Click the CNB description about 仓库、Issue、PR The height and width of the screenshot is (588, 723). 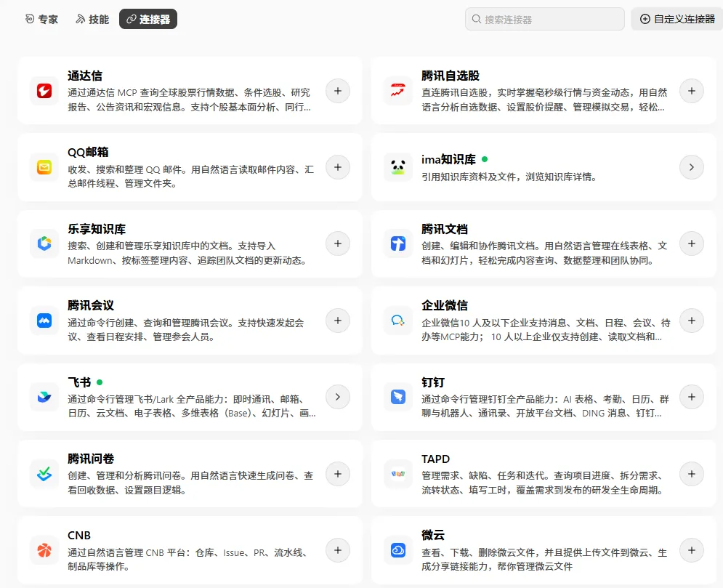(187, 560)
